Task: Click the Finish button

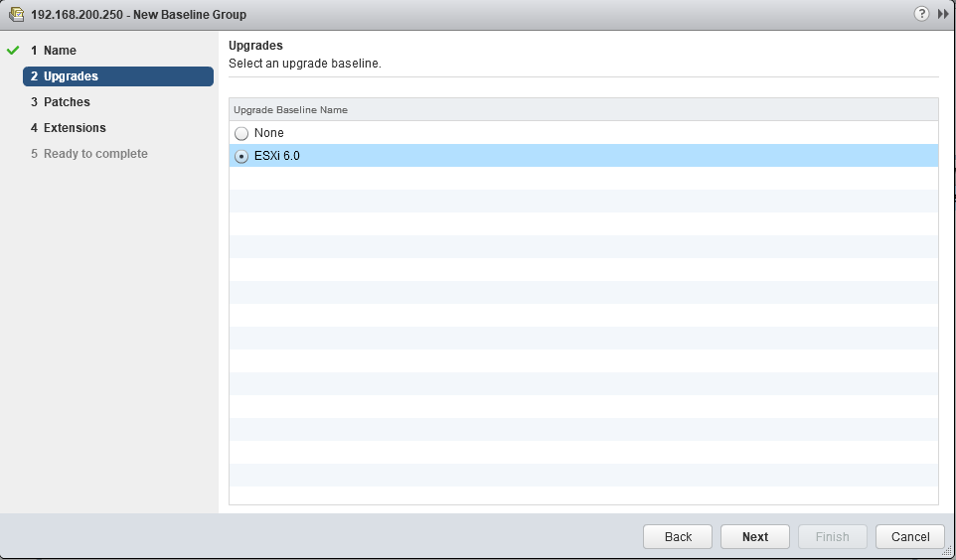Action: tap(832, 536)
